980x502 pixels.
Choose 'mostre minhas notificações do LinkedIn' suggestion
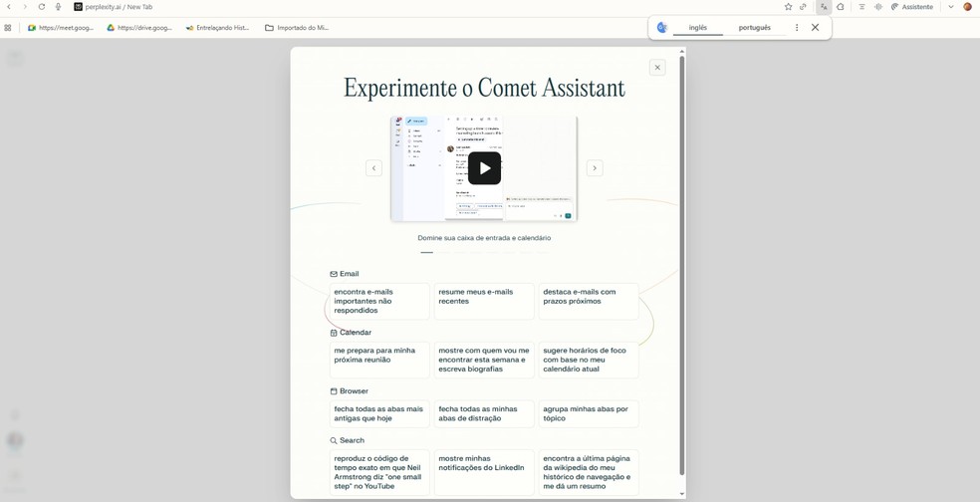click(484, 473)
